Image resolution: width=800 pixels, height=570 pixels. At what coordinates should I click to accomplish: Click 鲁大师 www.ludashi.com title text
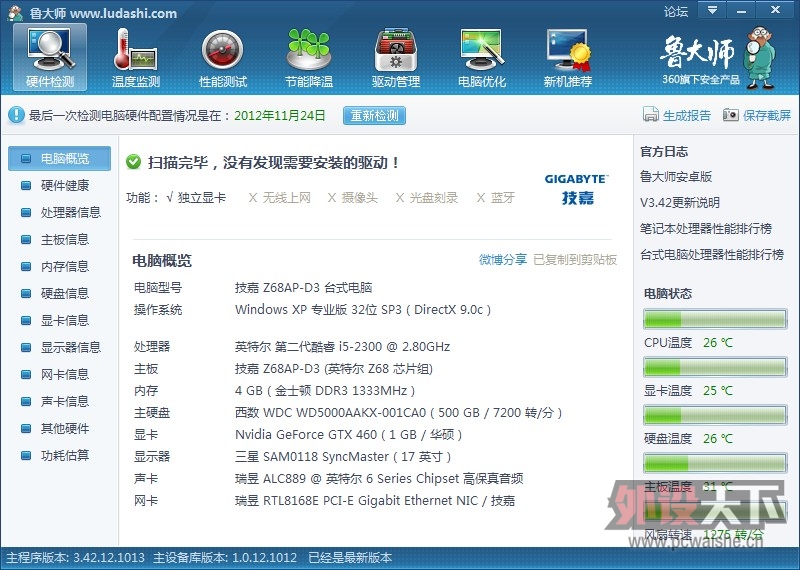[104, 13]
